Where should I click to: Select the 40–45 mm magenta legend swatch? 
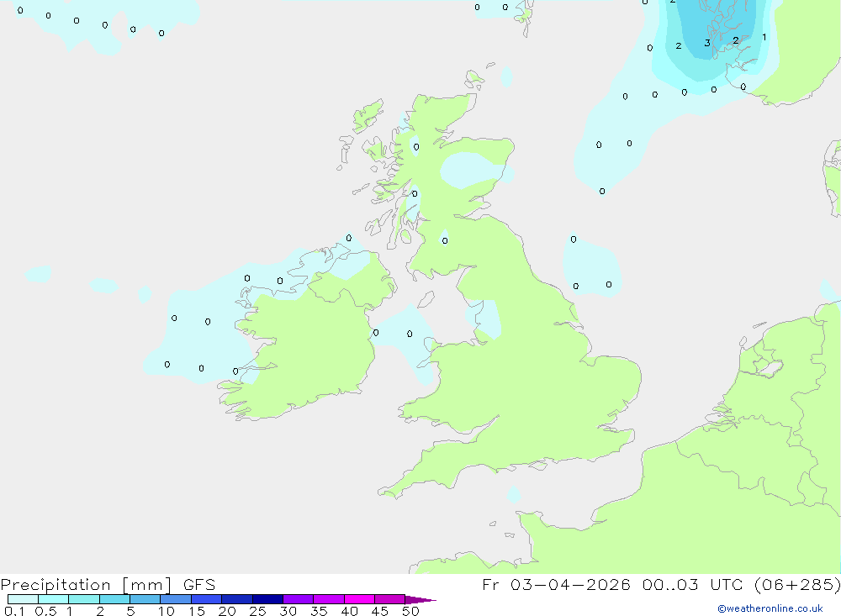coord(359,599)
